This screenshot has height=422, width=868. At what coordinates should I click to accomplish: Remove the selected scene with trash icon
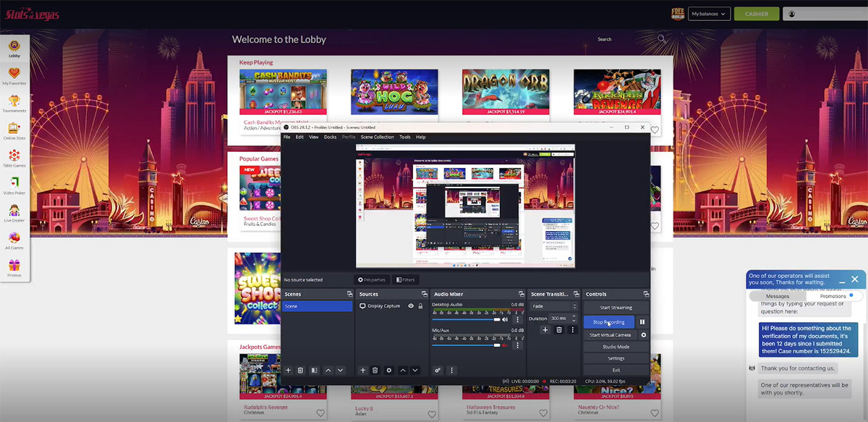coord(301,370)
